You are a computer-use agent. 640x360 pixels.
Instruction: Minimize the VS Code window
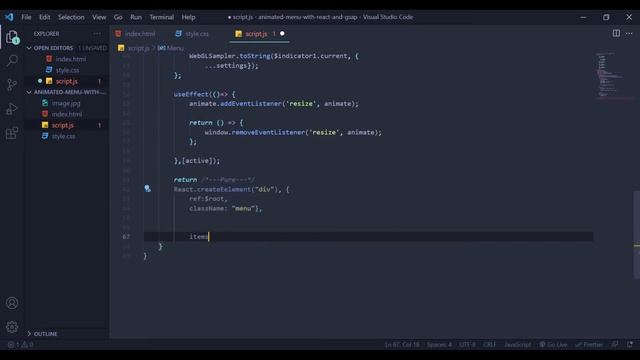pos(583,17)
